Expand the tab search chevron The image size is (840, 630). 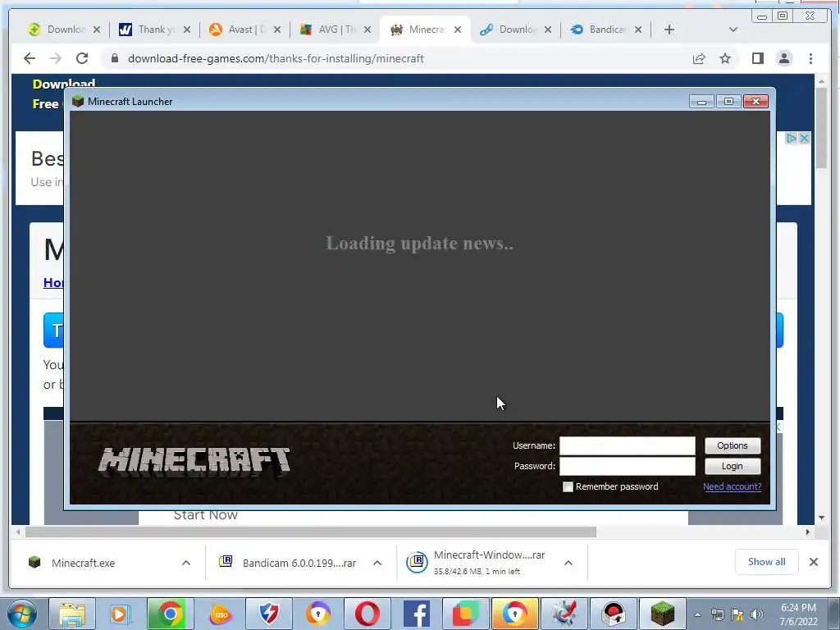coord(733,30)
